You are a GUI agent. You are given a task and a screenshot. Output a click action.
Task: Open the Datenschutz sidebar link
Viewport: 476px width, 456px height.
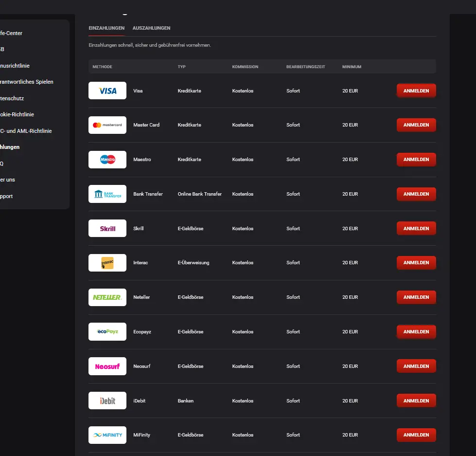click(x=12, y=98)
